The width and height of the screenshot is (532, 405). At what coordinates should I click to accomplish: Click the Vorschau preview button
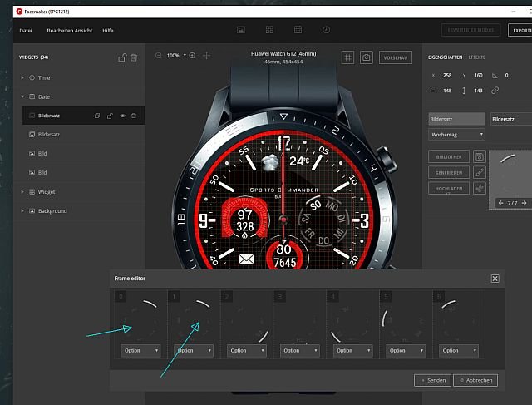[396, 57]
